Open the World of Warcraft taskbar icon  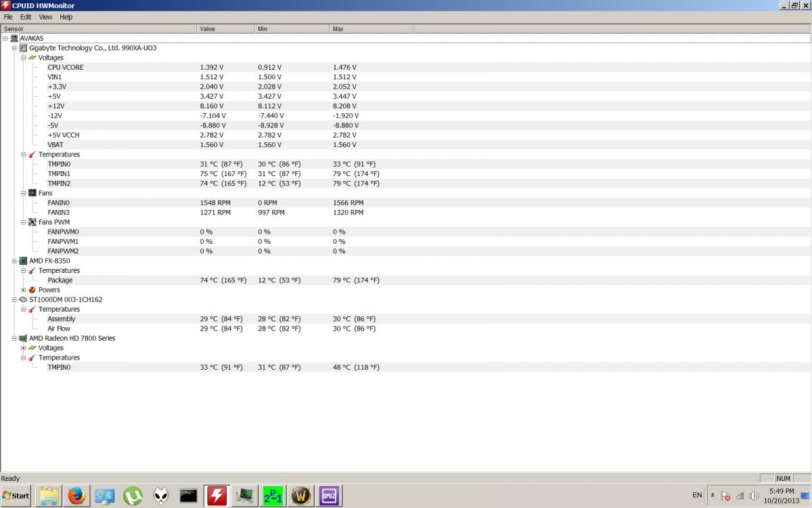pyautogui.click(x=301, y=496)
